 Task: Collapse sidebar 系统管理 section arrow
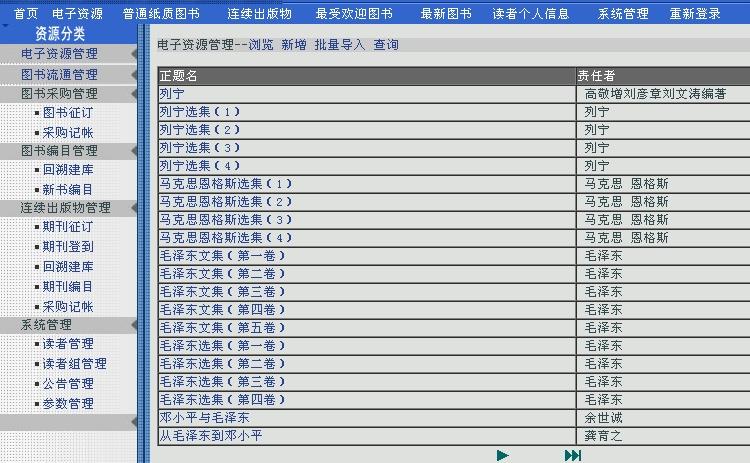point(134,325)
